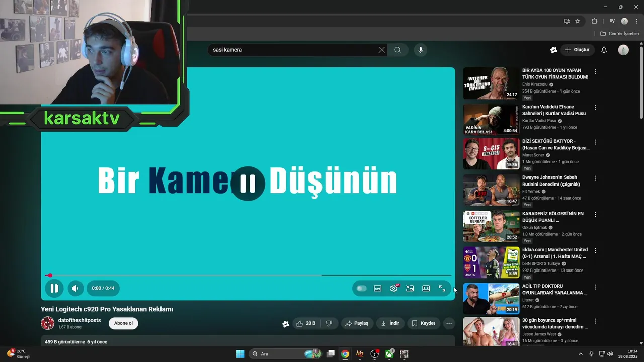Save the video with Kaydet
The image size is (644, 362).
pos(423,323)
